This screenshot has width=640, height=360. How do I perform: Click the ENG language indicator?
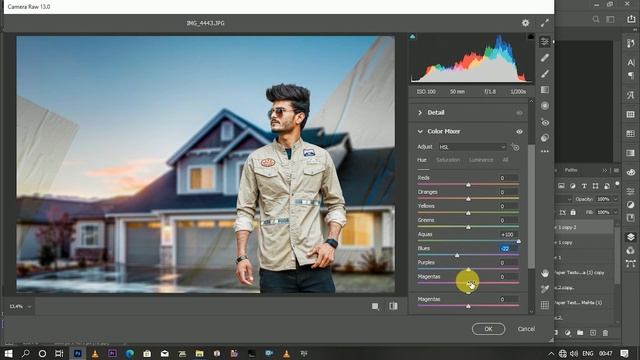pos(588,353)
